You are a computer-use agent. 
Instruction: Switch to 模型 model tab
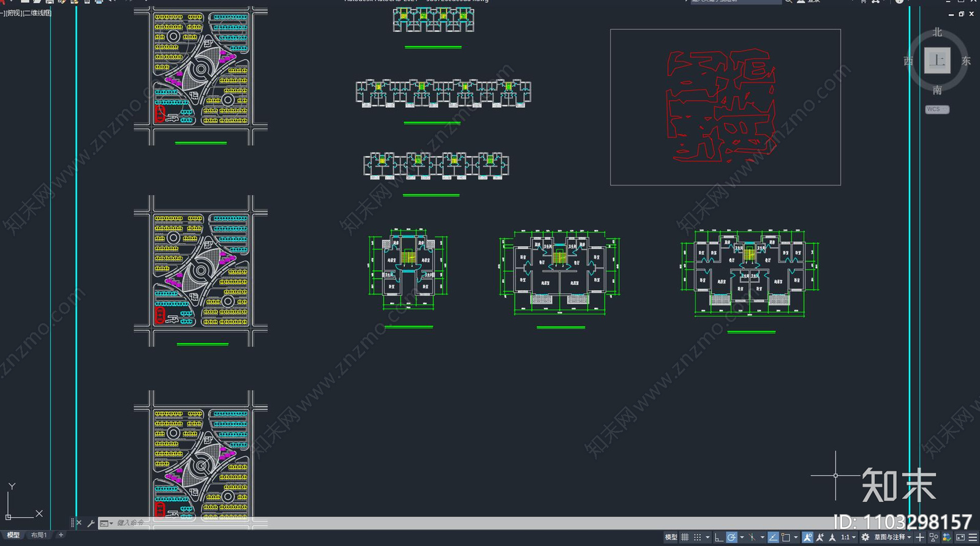point(13,535)
